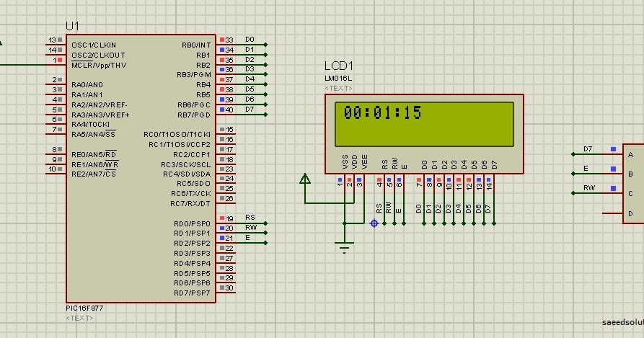Click LCD pin number 4
The width and height of the screenshot is (644, 338).
point(379,184)
